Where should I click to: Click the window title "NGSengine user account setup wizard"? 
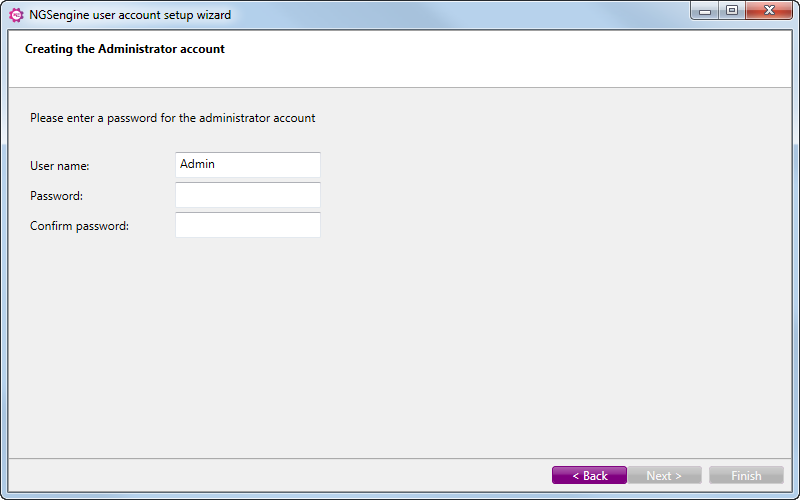pos(130,15)
